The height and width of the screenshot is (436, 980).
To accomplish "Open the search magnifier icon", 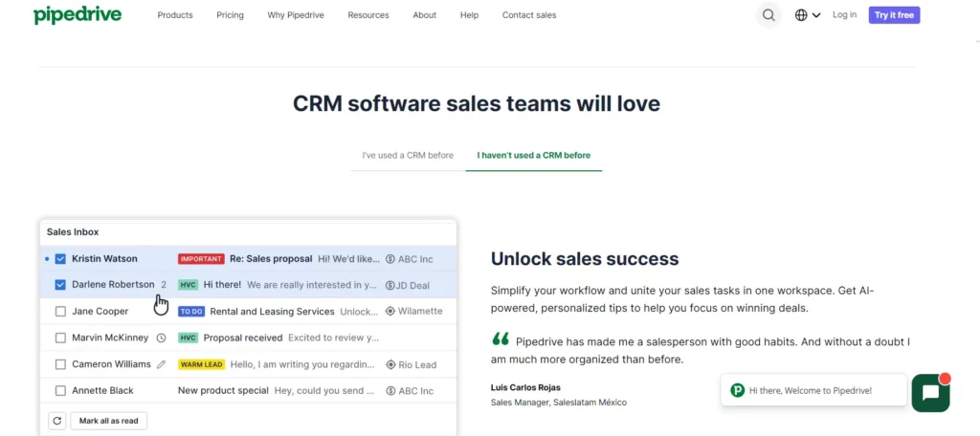I will tap(768, 15).
